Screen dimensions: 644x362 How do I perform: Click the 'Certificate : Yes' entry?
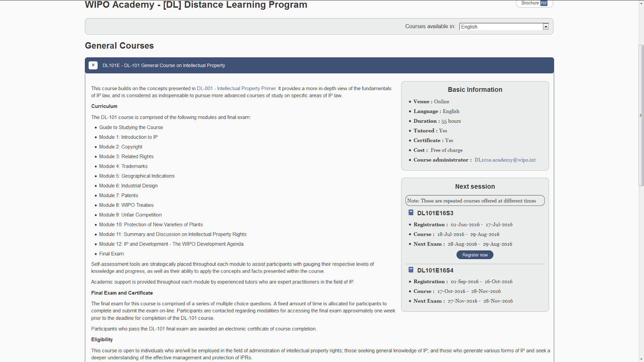433,140
